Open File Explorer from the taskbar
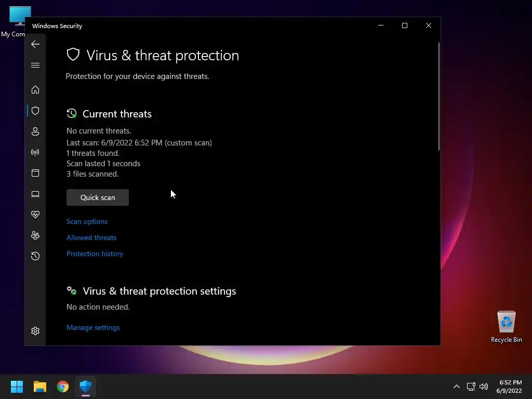This screenshot has width=532, height=399. pyautogui.click(x=39, y=387)
